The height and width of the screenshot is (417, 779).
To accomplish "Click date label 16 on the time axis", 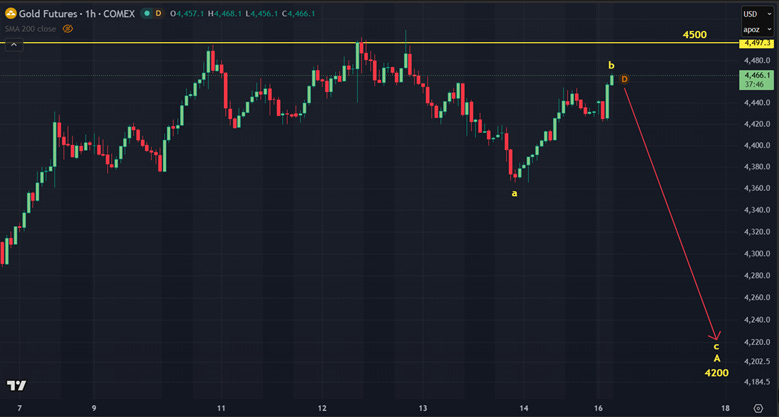I will pyautogui.click(x=600, y=409).
